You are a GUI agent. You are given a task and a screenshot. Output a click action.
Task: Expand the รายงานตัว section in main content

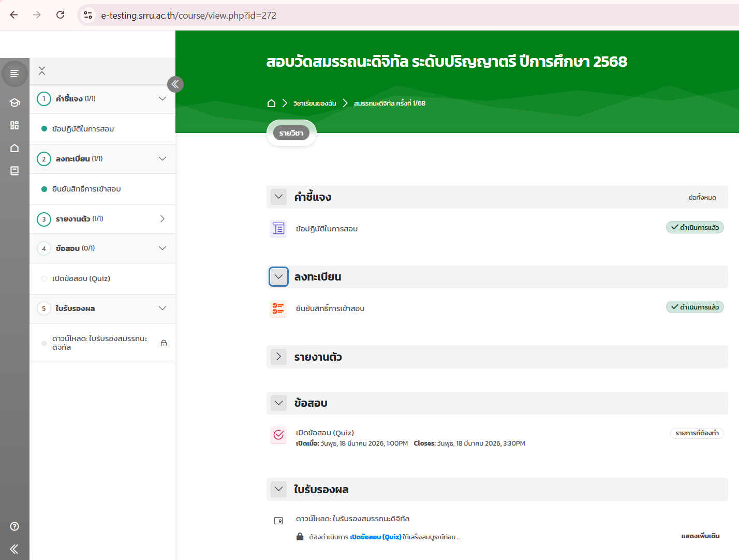(278, 357)
